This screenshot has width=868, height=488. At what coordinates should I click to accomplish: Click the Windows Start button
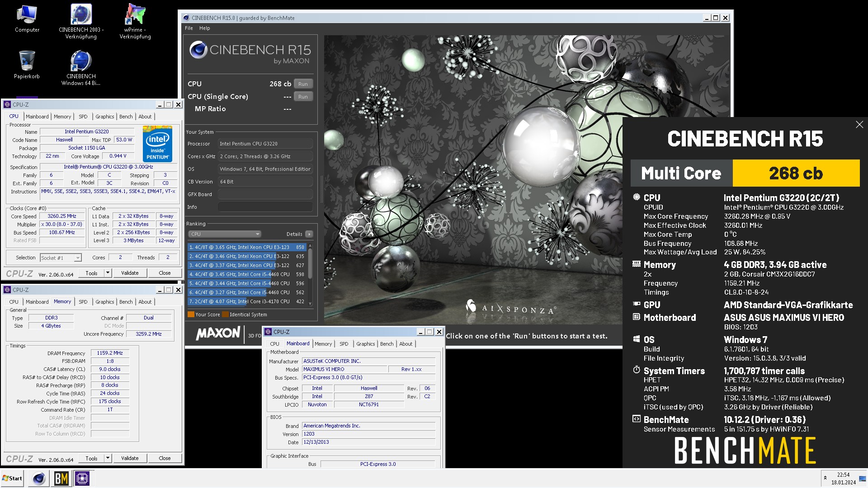click(x=12, y=478)
